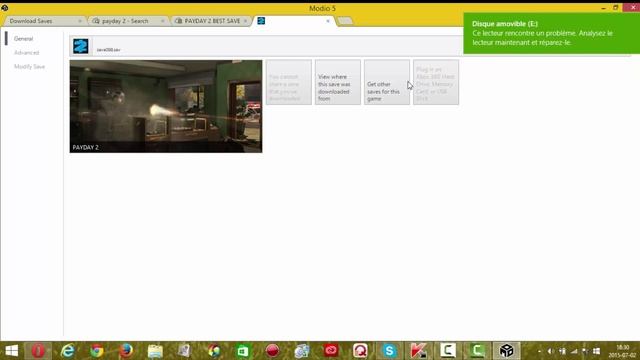Screen dimensions: 640x360
Task: Close the Download Saves tab
Action: pos(80,21)
